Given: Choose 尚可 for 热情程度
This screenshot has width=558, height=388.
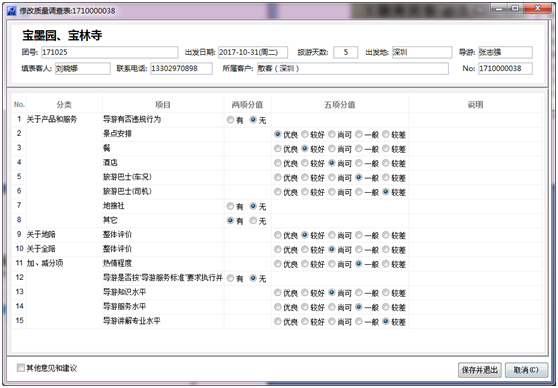Looking at the screenshot, I should 332,264.
